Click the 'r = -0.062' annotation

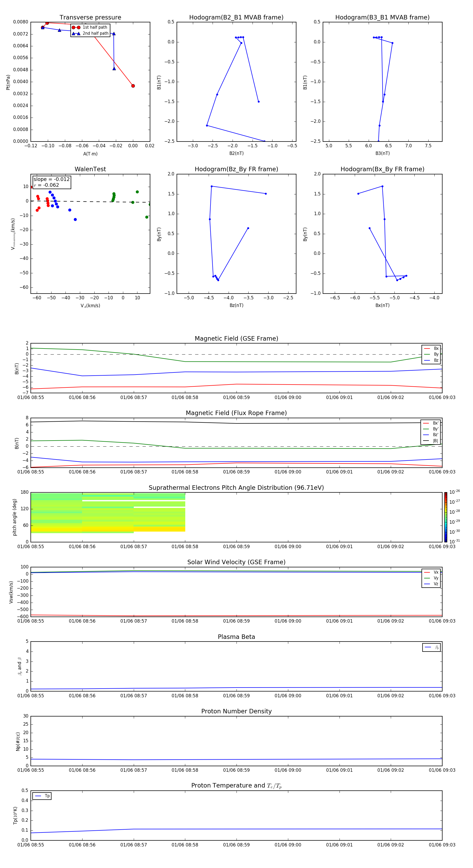(x=47, y=185)
